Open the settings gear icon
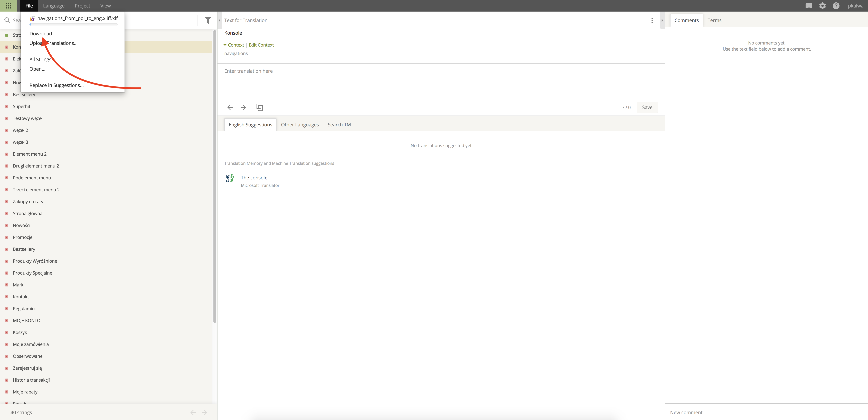 [823, 6]
